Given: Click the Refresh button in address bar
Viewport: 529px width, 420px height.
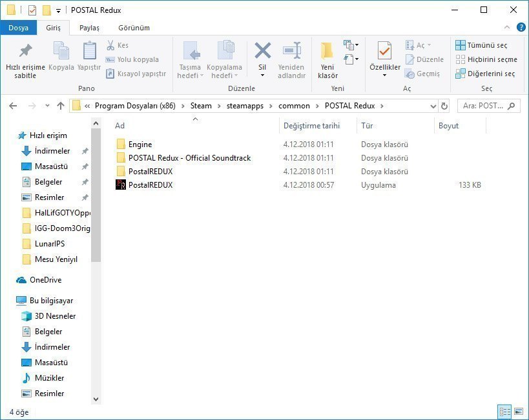Looking at the screenshot, I should 444,106.
